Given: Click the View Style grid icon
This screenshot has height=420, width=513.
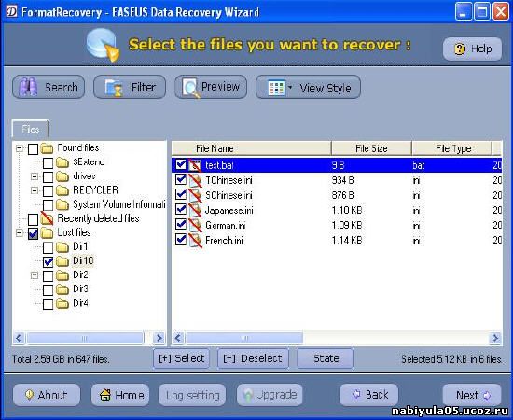Looking at the screenshot, I should [x=277, y=88].
